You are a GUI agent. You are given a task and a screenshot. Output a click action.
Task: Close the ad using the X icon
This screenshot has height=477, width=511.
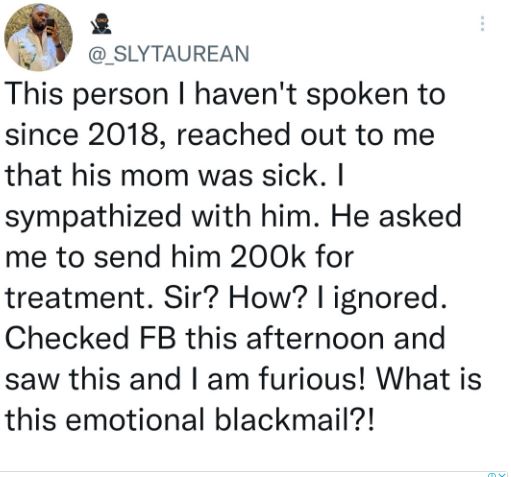click(x=500, y=475)
